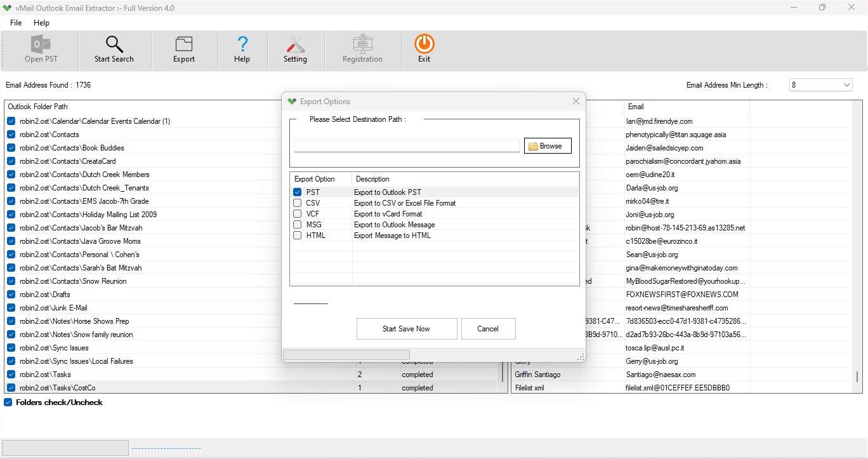868x459 pixels.
Task: Select row Contacts\Dutch Creek_Tenants
Action: (x=84, y=188)
